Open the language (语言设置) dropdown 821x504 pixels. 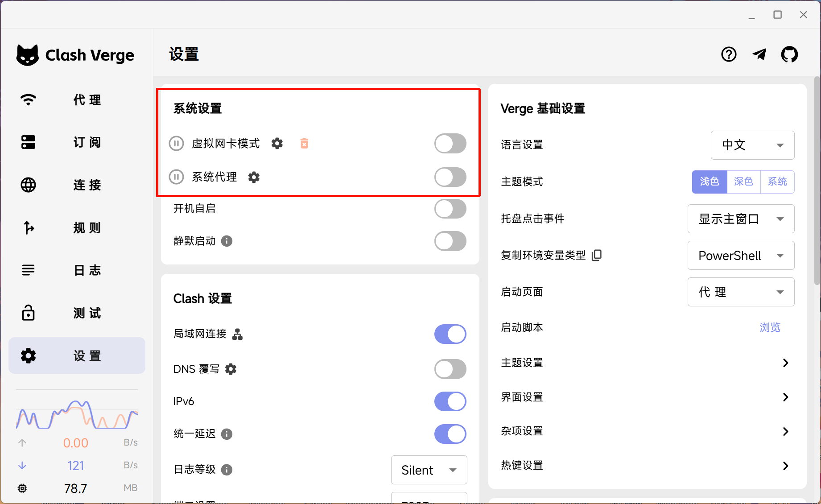[752, 145]
